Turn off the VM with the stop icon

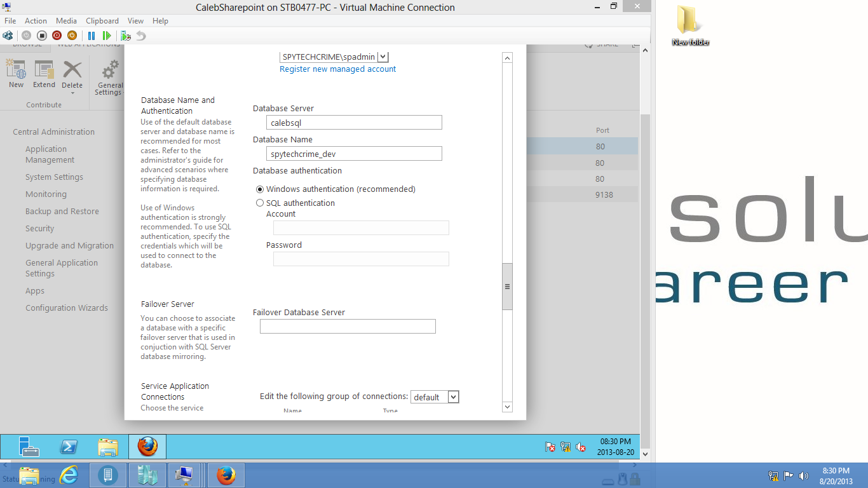(41, 36)
